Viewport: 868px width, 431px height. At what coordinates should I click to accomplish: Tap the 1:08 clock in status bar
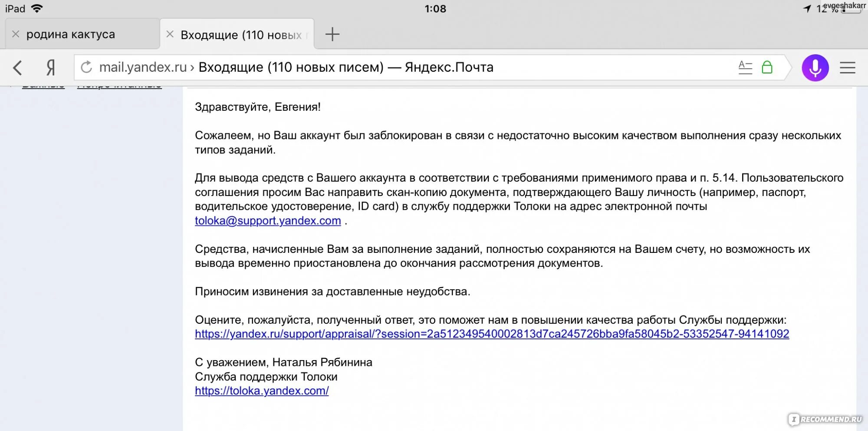click(x=435, y=9)
